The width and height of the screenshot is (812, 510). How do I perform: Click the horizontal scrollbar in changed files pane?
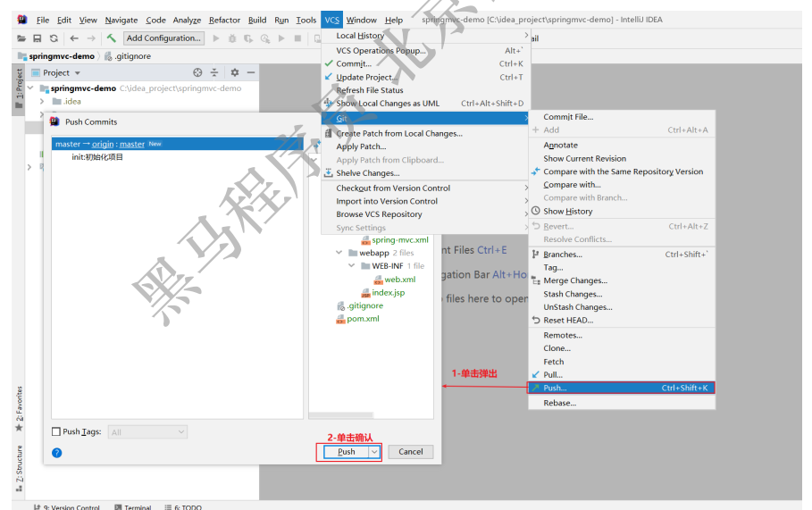(x=341, y=415)
